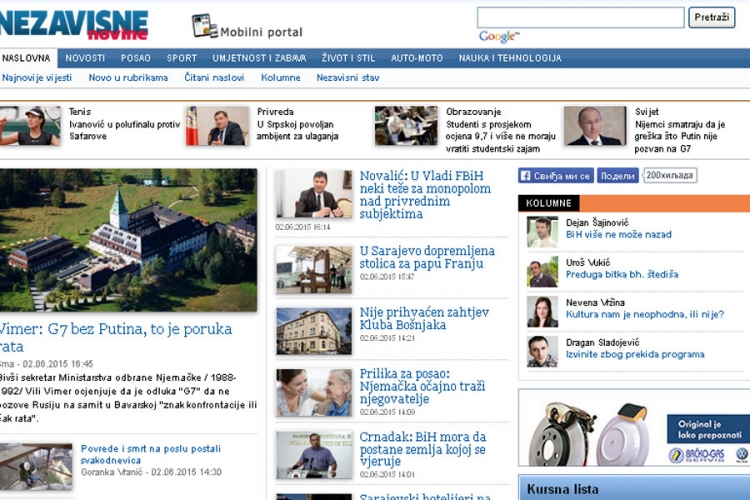Click the Google logo under search box

click(498, 36)
